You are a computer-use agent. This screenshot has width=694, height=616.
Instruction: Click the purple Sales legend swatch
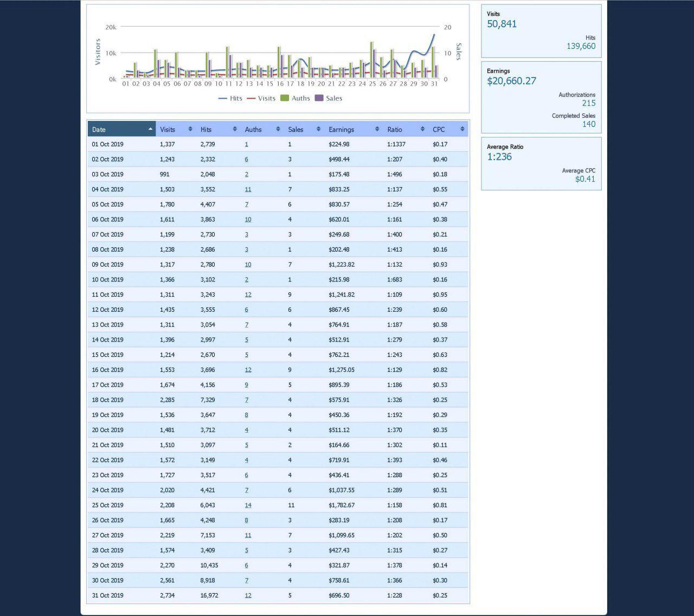point(319,98)
